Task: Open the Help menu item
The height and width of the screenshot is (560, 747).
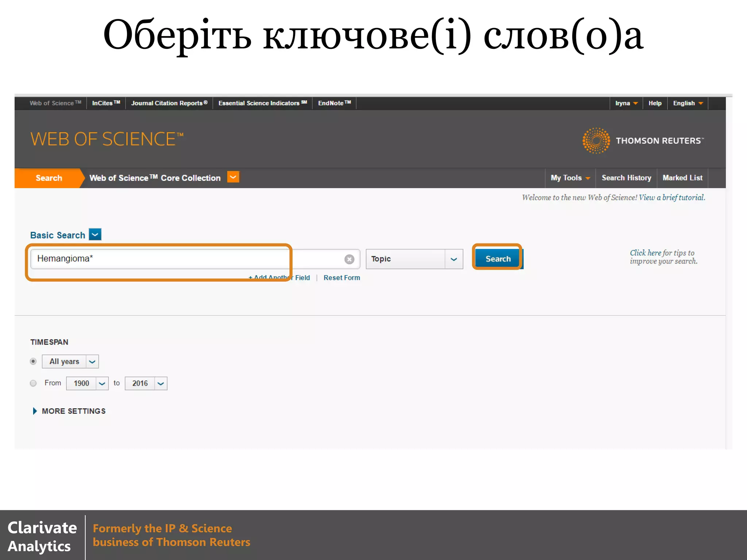Action: (655, 103)
